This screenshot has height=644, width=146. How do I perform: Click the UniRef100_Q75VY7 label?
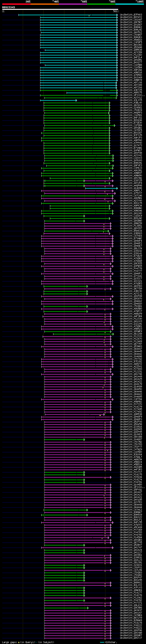(131, 193)
